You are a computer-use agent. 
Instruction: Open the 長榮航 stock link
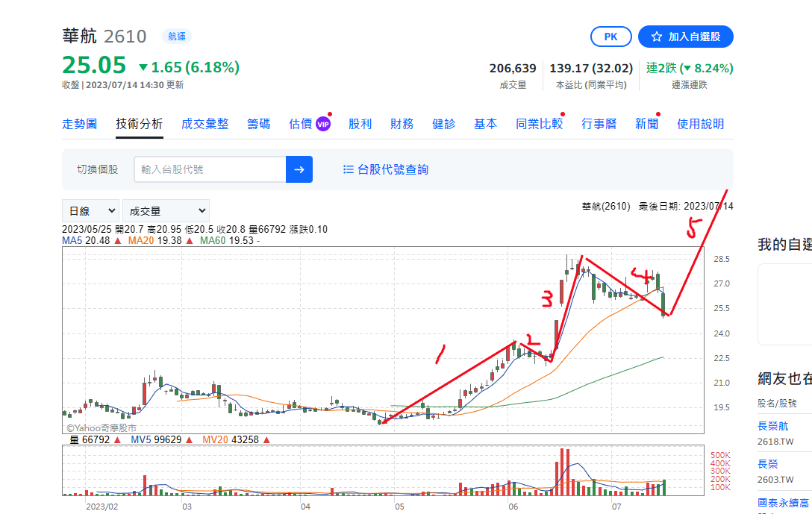point(772,426)
